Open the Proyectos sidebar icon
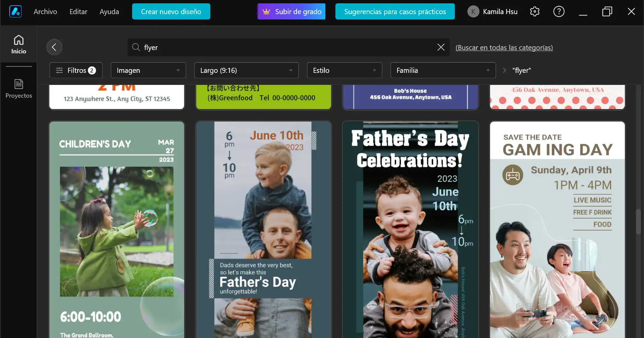The image size is (644, 338). coord(19,89)
